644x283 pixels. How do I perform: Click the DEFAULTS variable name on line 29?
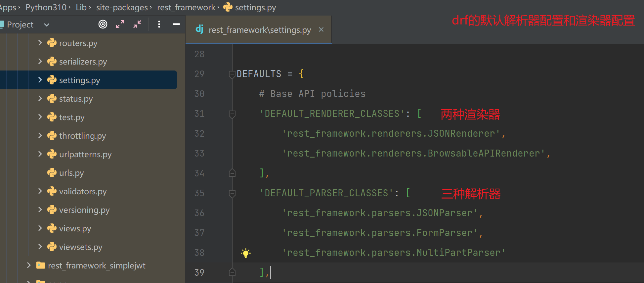pos(259,74)
